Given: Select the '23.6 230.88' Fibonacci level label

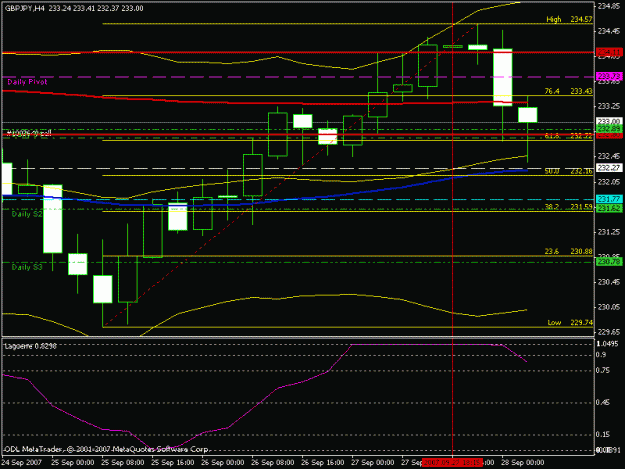Looking at the screenshot, I should (x=568, y=251).
